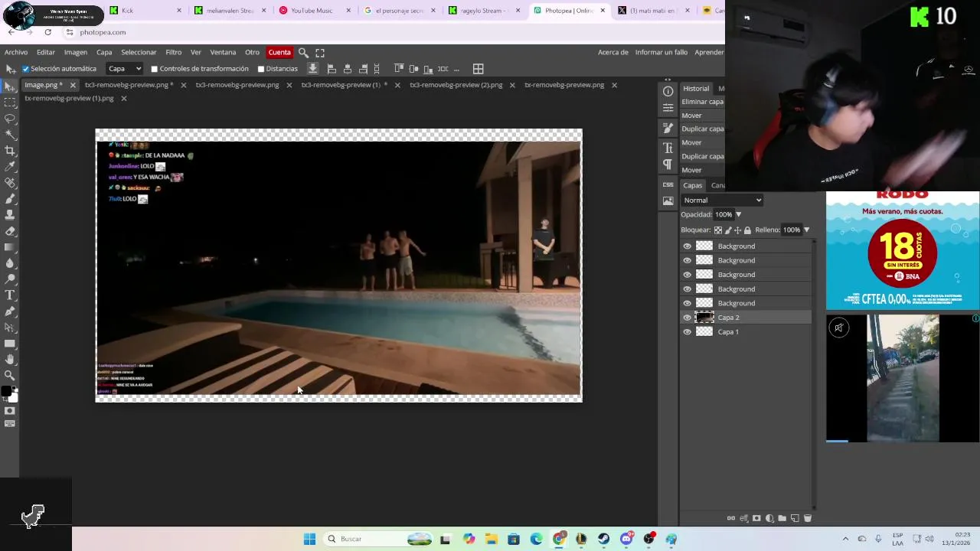Select the Dodge tool

pyautogui.click(x=10, y=279)
